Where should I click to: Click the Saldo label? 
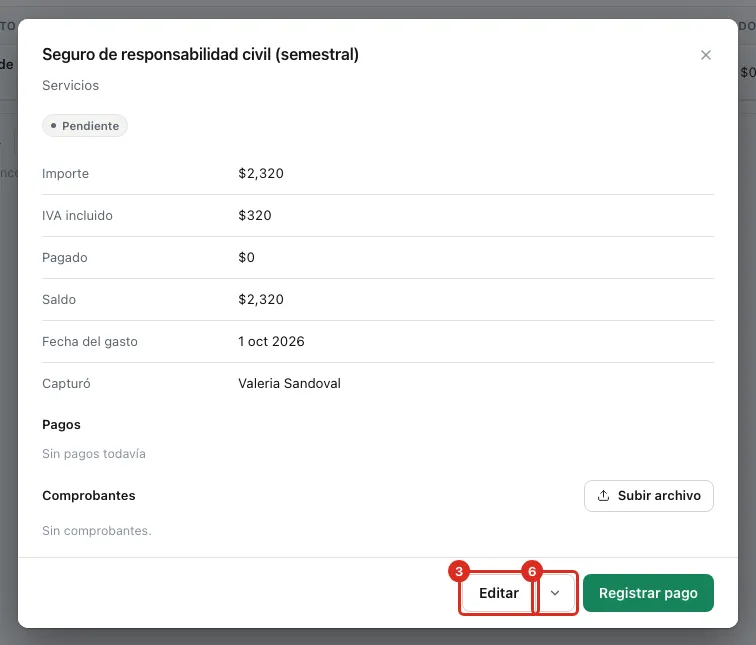(x=59, y=299)
